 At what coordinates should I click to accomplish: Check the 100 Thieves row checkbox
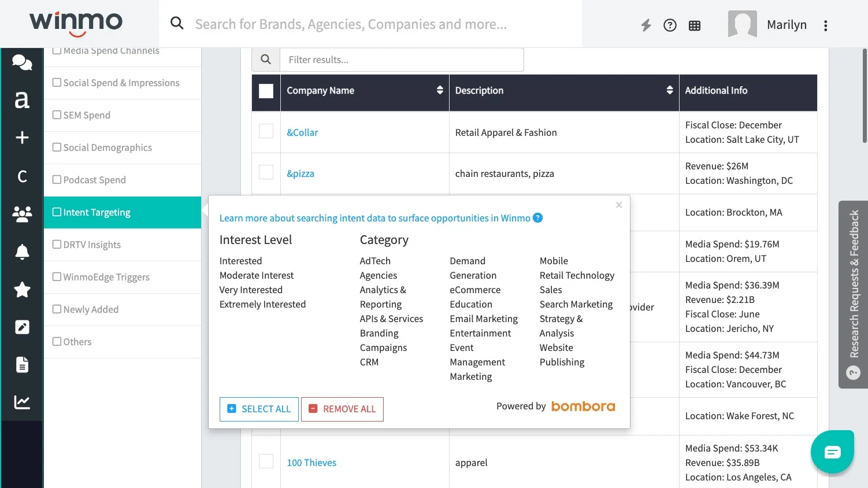[266, 461]
